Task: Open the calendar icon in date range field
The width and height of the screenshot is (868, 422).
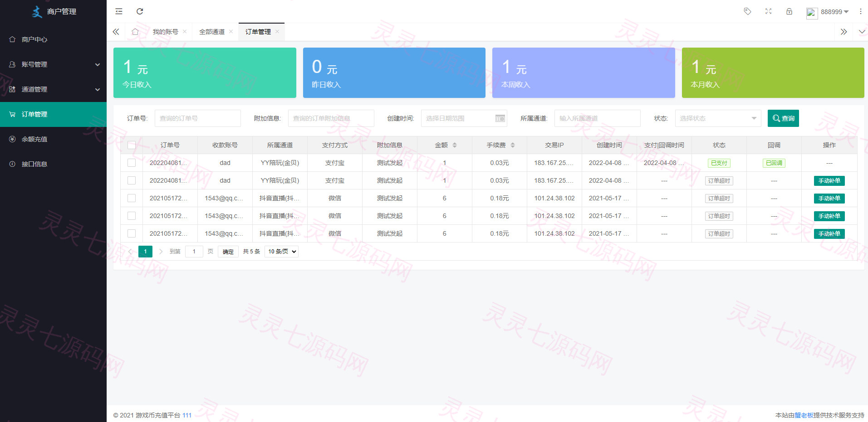Action: [x=500, y=118]
